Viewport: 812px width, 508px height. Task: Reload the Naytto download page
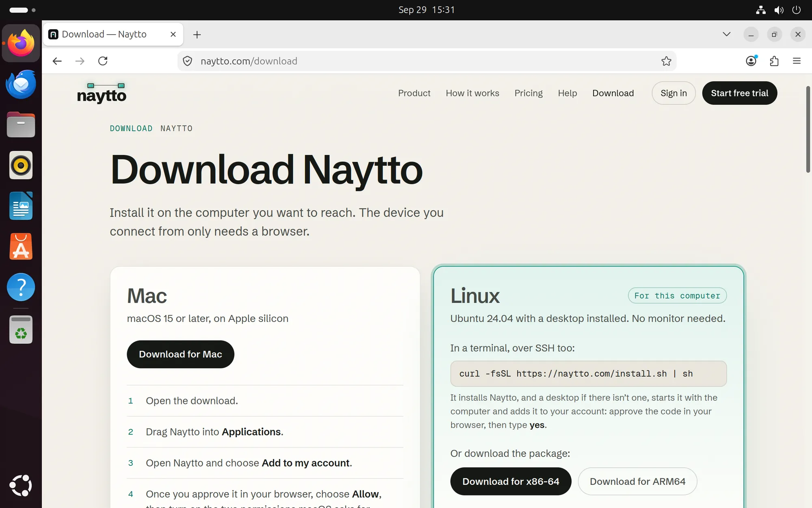click(103, 61)
